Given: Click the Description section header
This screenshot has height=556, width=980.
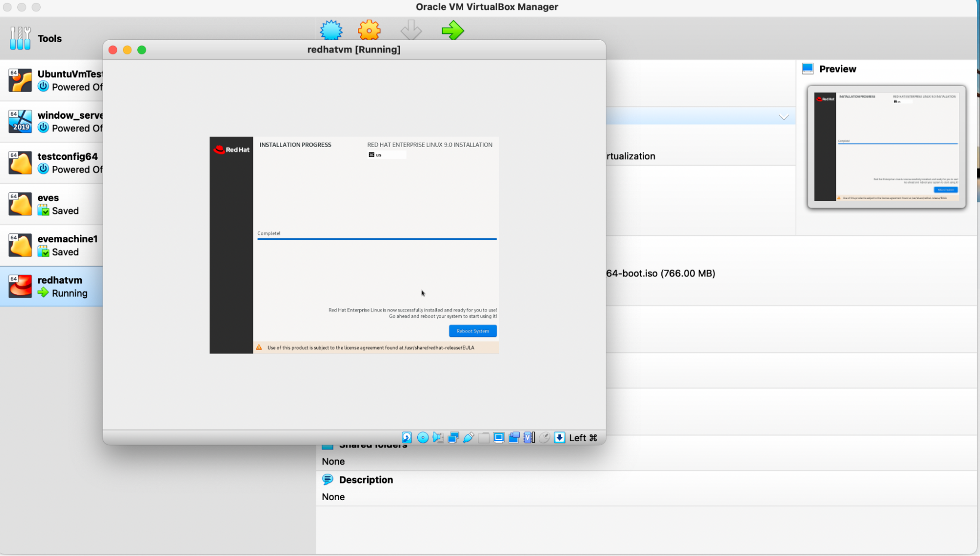Looking at the screenshot, I should (366, 480).
